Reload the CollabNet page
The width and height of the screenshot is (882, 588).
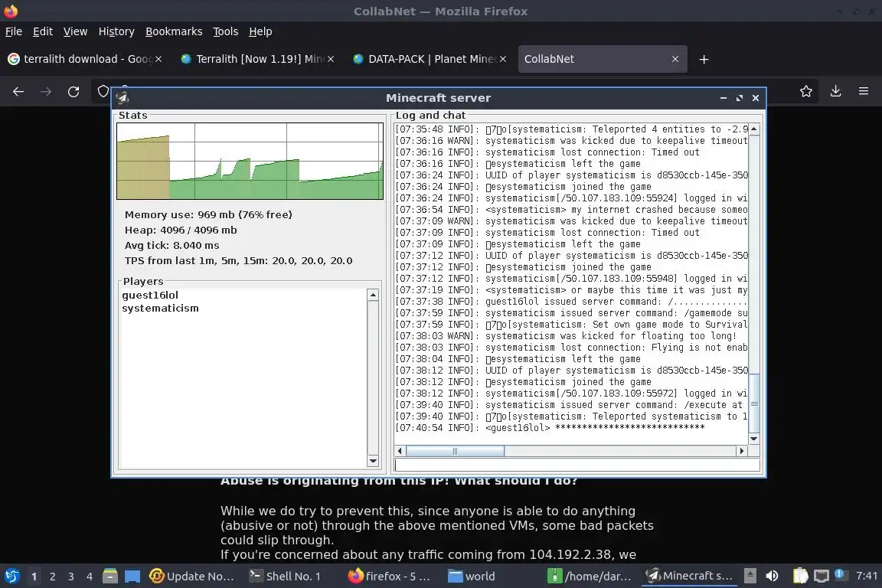pyautogui.click(x=73, y=92)
